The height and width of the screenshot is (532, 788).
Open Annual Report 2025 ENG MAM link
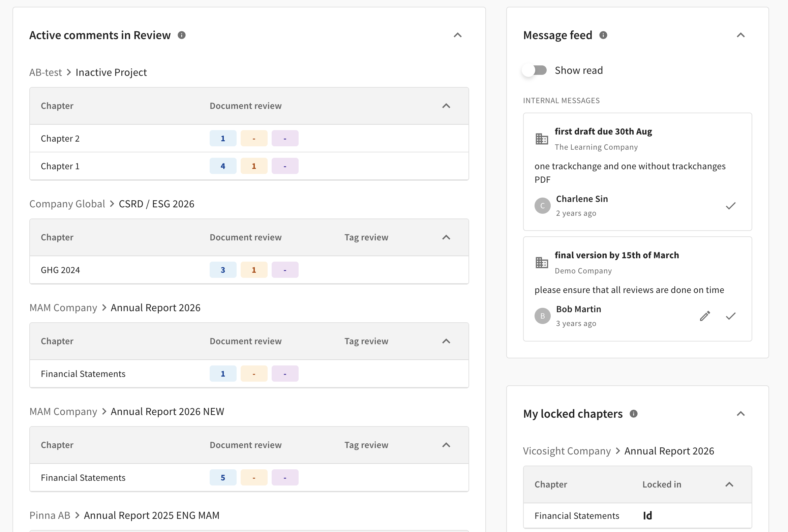pyautogui.click(x=152, y=515)
